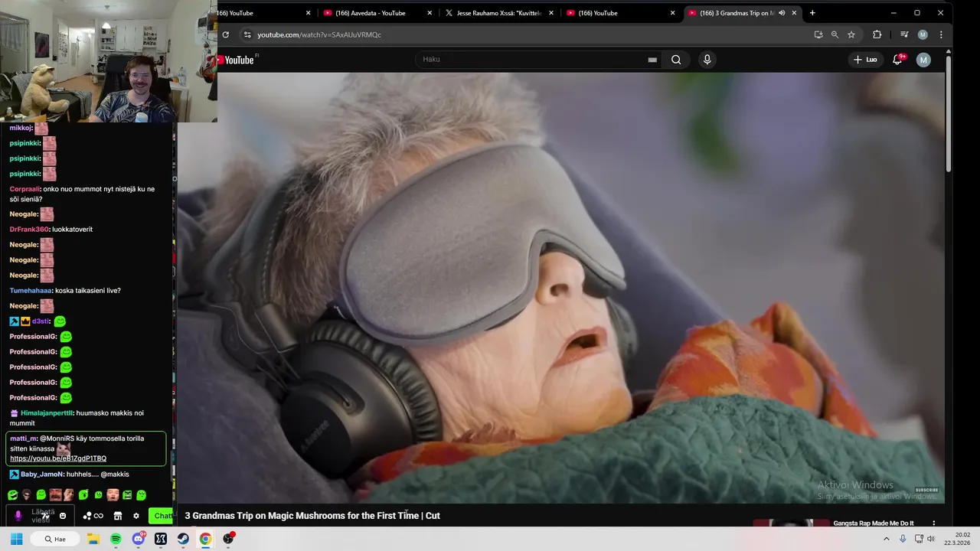Open Chrome media controls icon
The height and width of the screenshot is (551, 980).
[x=904, y=34]
